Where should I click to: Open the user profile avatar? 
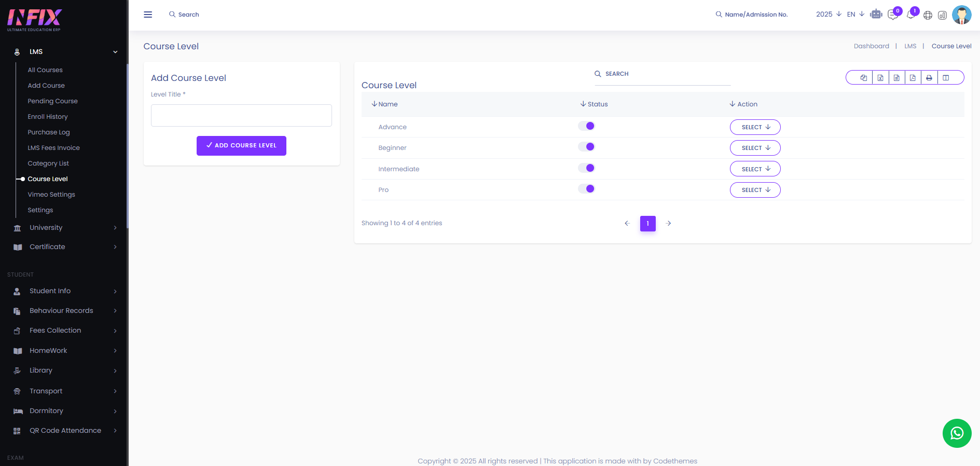click(962, 15)
